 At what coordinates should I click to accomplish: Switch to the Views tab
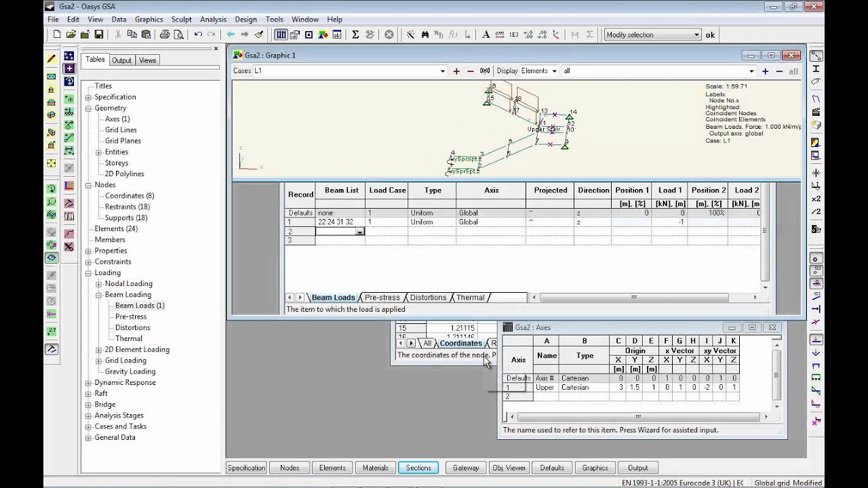point(147,60)
